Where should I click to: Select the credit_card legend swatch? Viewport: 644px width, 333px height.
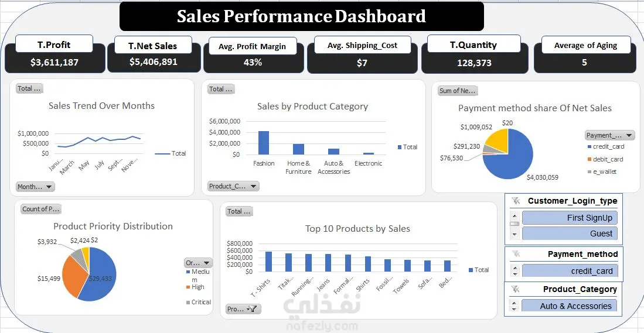(x=590, y=146)
